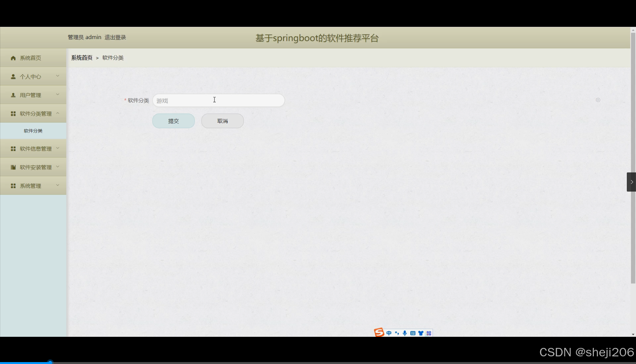Click the 退出登录 logout link
The width and height of the screenshot is (636, 364).
[x=115, y=37]
